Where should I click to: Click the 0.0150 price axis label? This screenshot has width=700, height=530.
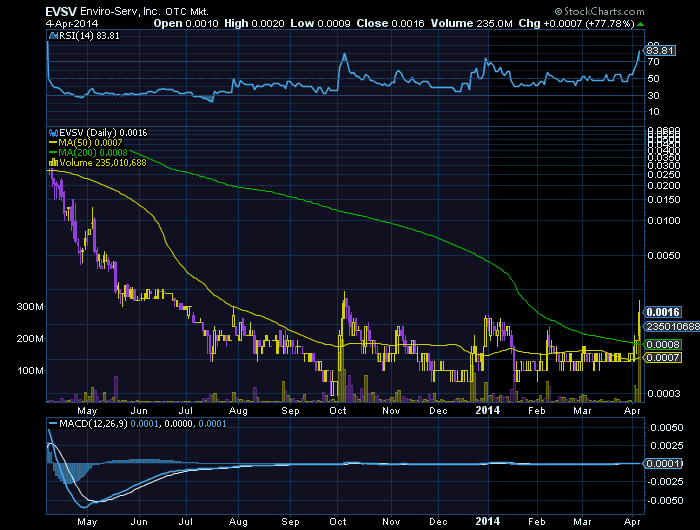[664, 200]
